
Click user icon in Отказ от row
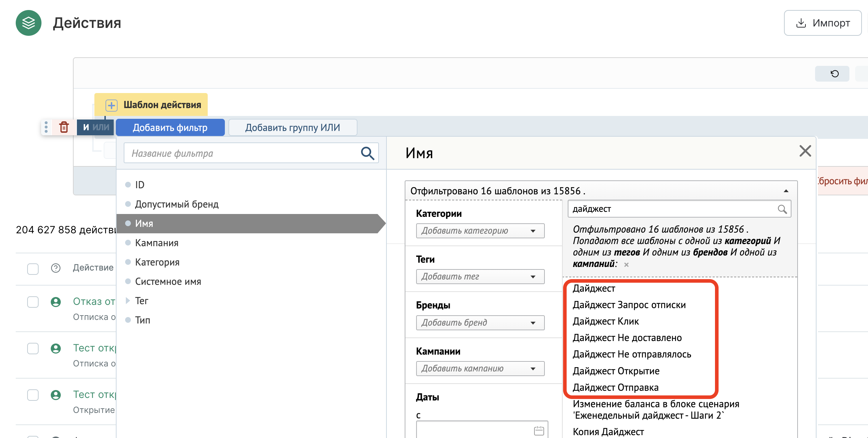[x=56, y=302]
